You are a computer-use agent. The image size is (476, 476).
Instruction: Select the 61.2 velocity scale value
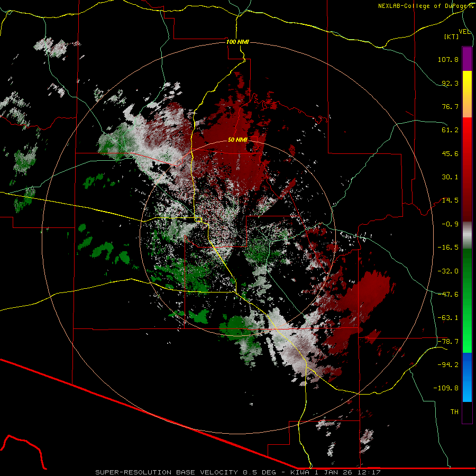450,130
